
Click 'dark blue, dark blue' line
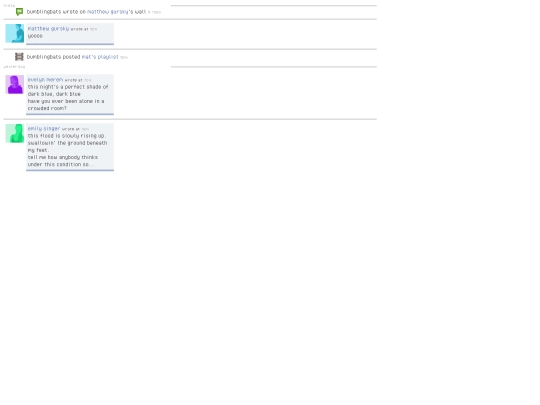tap(54, 94)
